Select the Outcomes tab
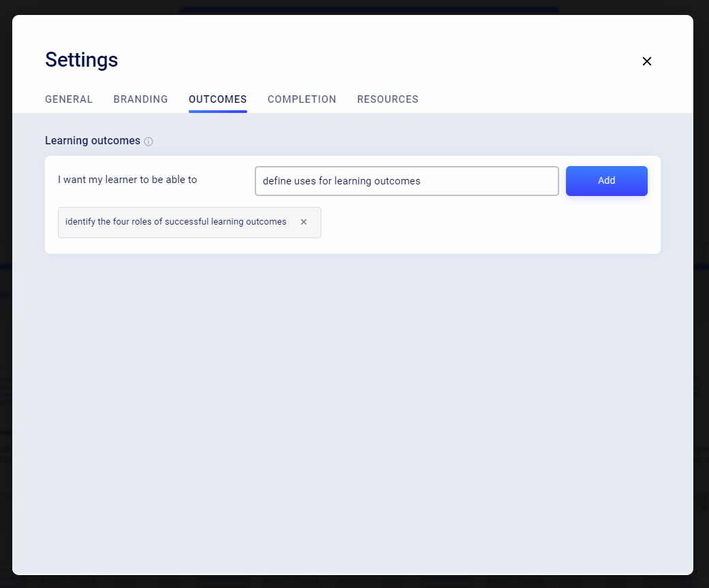The image size is (709, 588). [217, 99]
